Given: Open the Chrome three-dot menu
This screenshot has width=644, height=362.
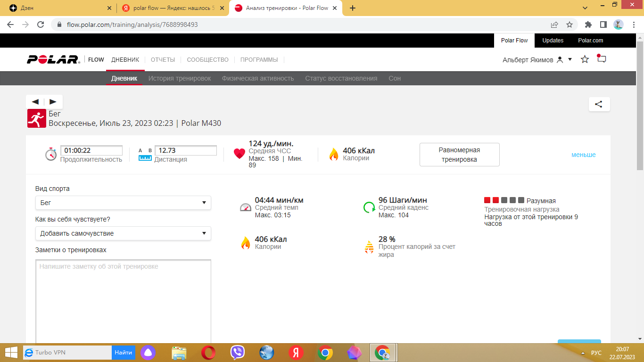Looking at the screenshot, I should [x=633, y=25].
